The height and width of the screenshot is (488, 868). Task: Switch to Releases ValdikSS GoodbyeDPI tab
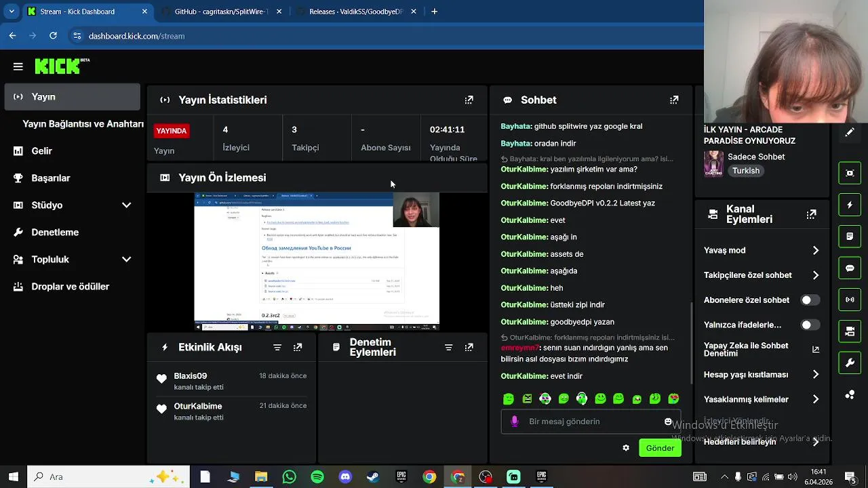pos(356,12)
